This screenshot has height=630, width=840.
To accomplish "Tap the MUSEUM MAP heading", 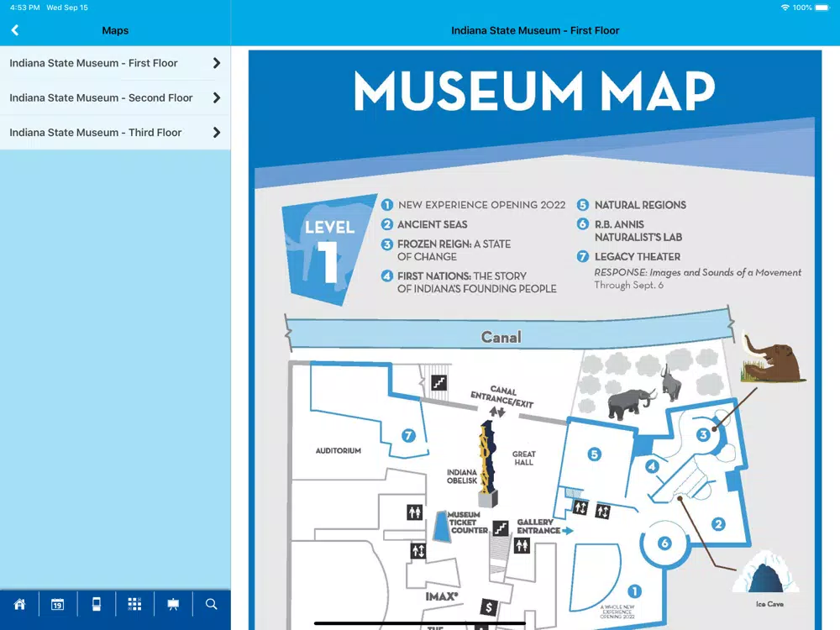I will [x=534, y=91].
